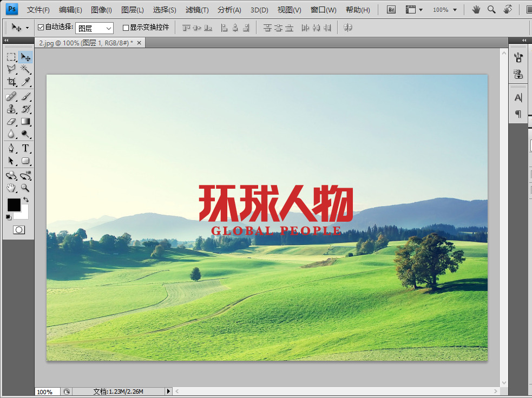Viewport: 532px width, 398px height.
Task: Swap foreground and background colors
Action: [26, 200]
